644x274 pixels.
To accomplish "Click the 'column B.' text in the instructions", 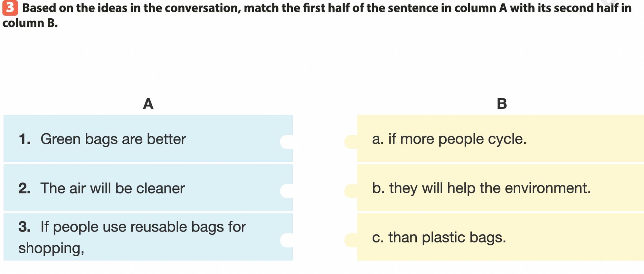I will (x=30, y=23).
